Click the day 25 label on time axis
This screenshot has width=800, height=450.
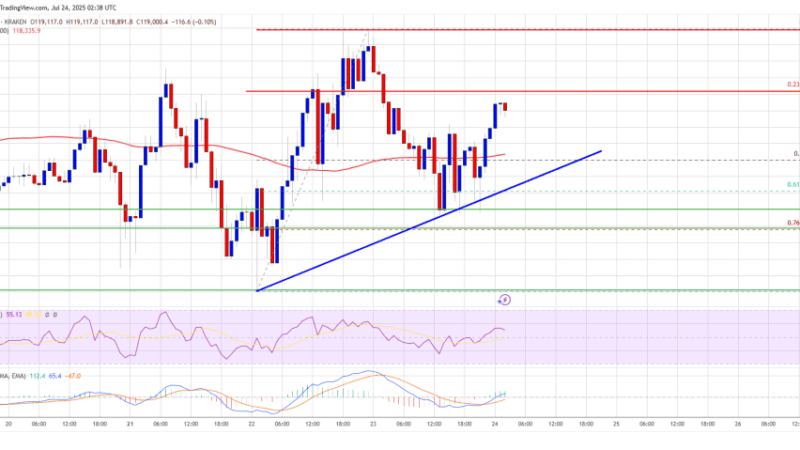click(x=616, y=424)
